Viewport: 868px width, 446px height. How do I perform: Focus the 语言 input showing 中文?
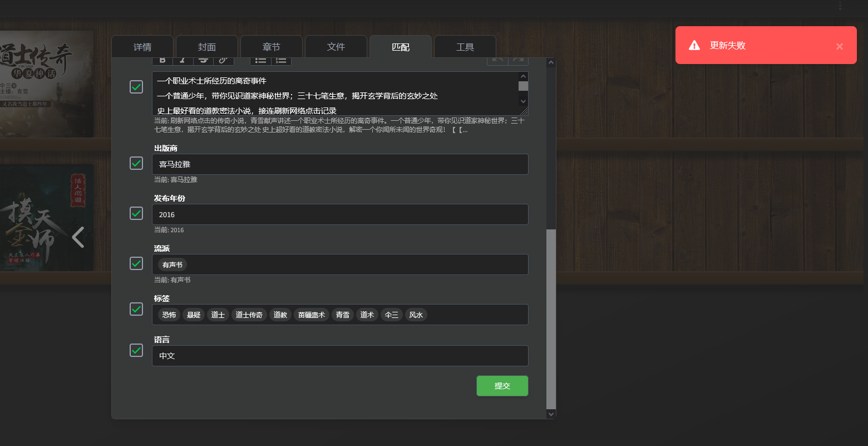point(340,356)
